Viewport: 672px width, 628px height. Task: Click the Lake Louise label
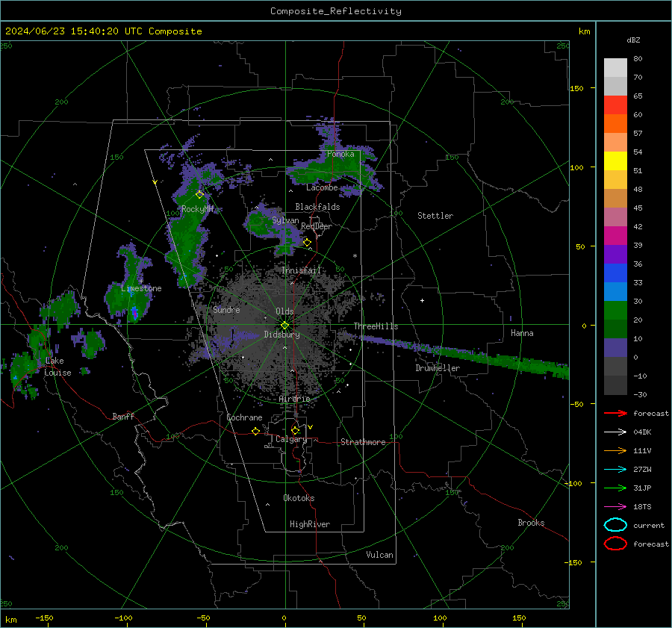pyautogui.click(x=57, y=367)
